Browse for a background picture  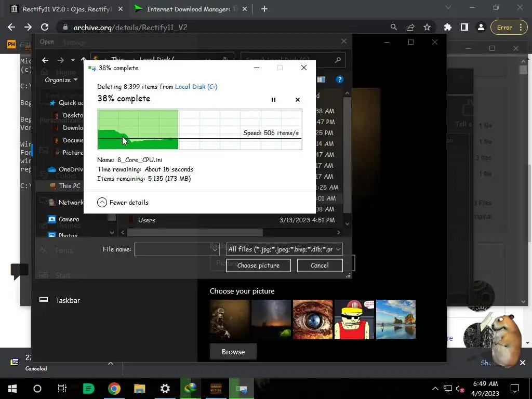(x=233, y=352)
